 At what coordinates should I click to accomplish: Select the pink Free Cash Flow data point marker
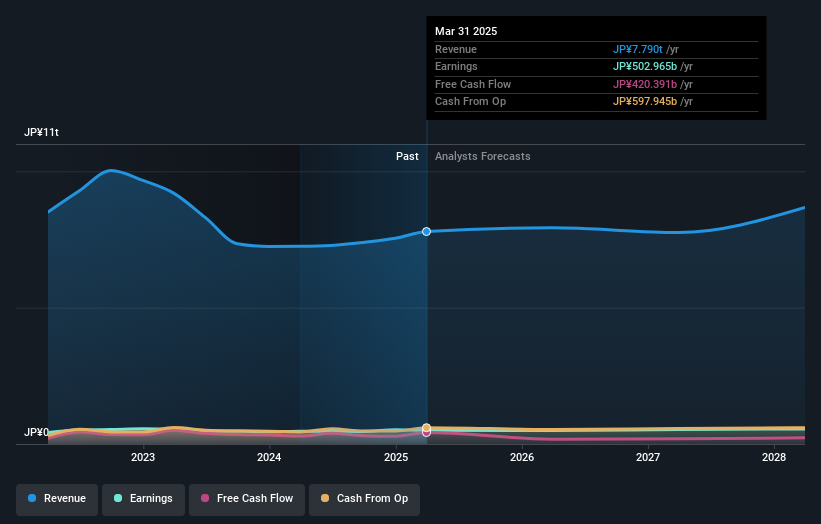[x=427, y=433]
